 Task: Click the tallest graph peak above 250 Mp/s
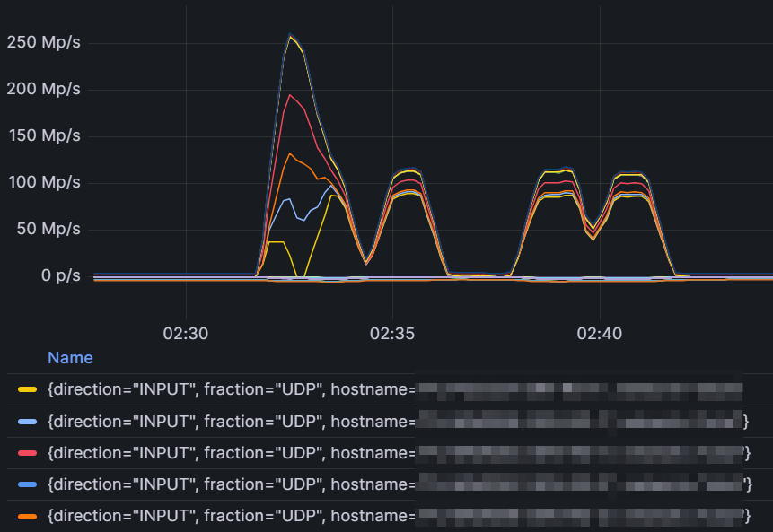coord(290,34)
